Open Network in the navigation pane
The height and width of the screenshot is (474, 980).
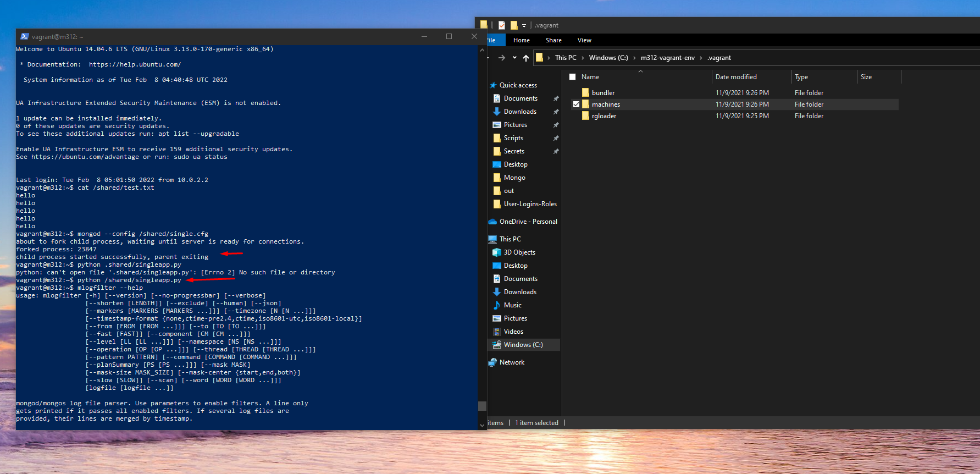tap(512, 362)
